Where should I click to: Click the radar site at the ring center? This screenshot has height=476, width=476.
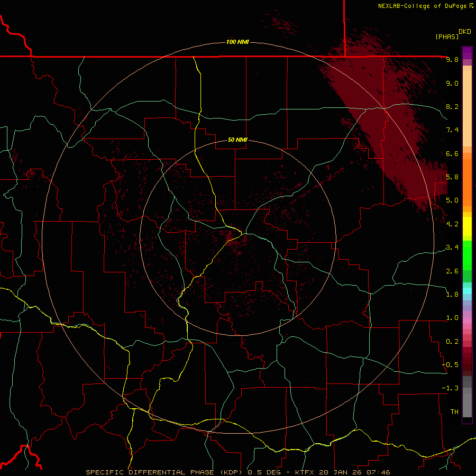coord(237,237)
